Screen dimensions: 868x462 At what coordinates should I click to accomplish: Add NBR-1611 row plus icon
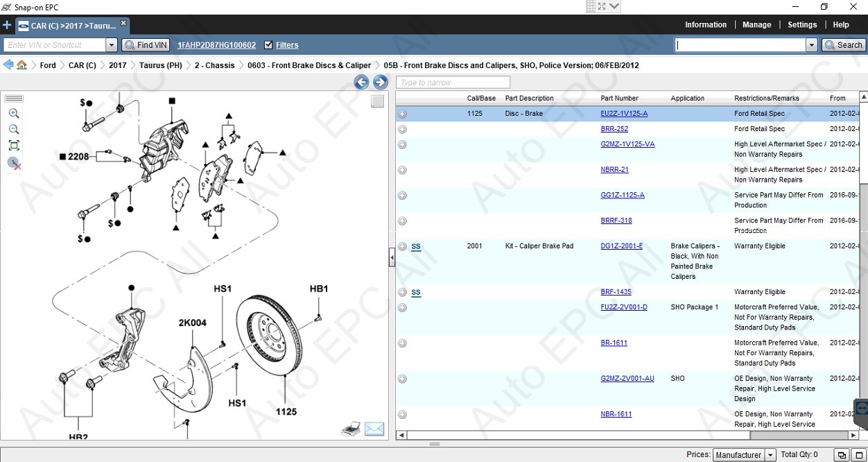click(402, 415)
